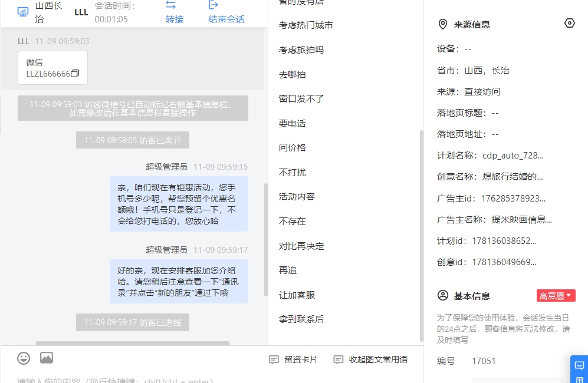
Task: Select the quick phrase 考虑热门城市
Action: [x=306, y=25]
